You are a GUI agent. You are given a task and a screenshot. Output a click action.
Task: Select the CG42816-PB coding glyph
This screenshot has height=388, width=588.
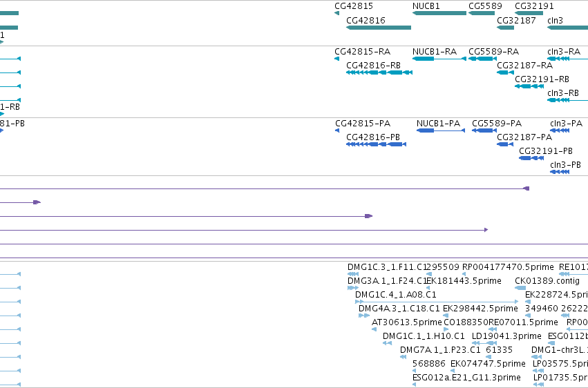click(376, 144)
